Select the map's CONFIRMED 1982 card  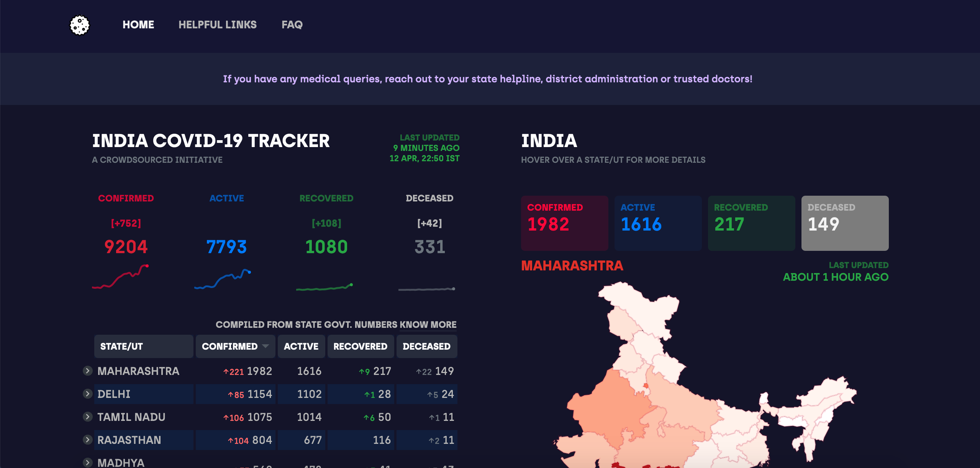pos(564,223)
